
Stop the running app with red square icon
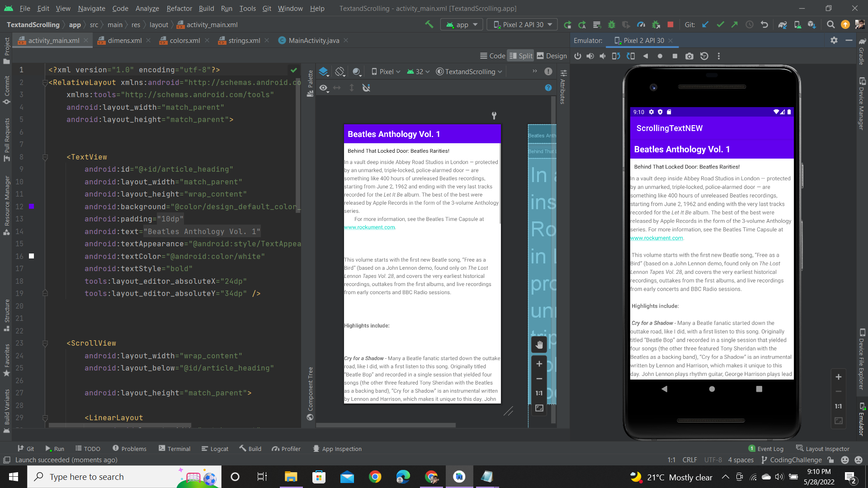tap(671, 24)
